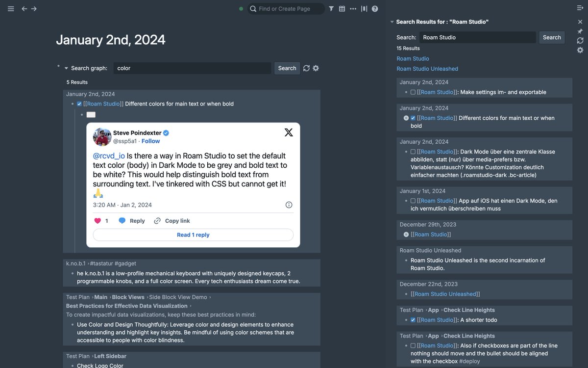Viewport: 588px width, 368px height.
Task: Click the 'December 29th, 2023' result date
Action: click(428, 225)
